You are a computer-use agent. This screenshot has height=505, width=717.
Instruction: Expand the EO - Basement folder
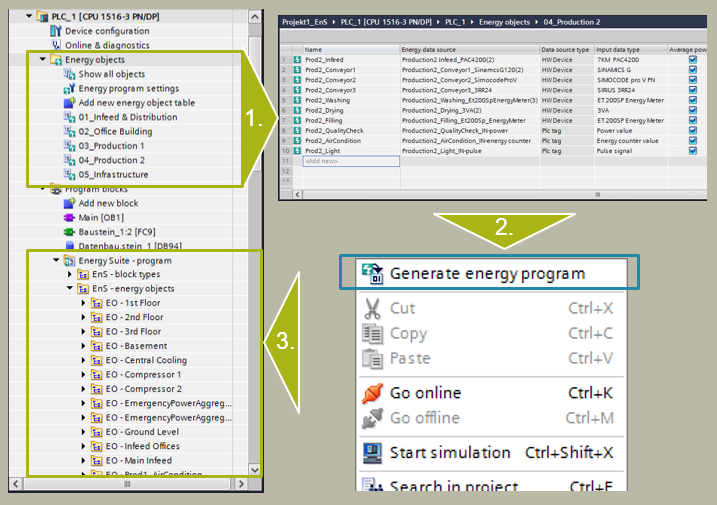click(83, 346)
